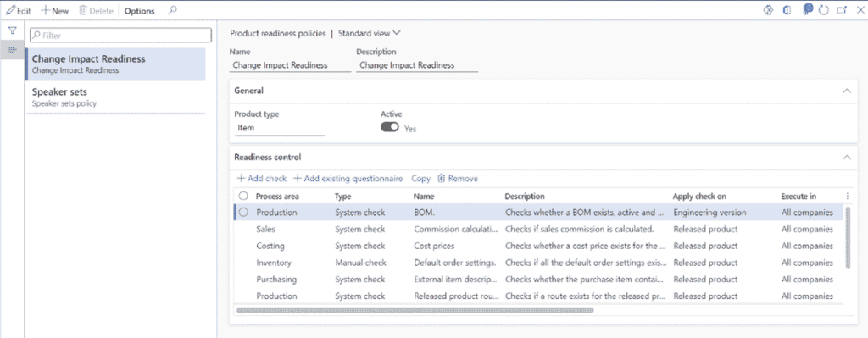Refresh the page with circular arrow
Viewport: 868px width, 338px height.
tap(823, 10)
